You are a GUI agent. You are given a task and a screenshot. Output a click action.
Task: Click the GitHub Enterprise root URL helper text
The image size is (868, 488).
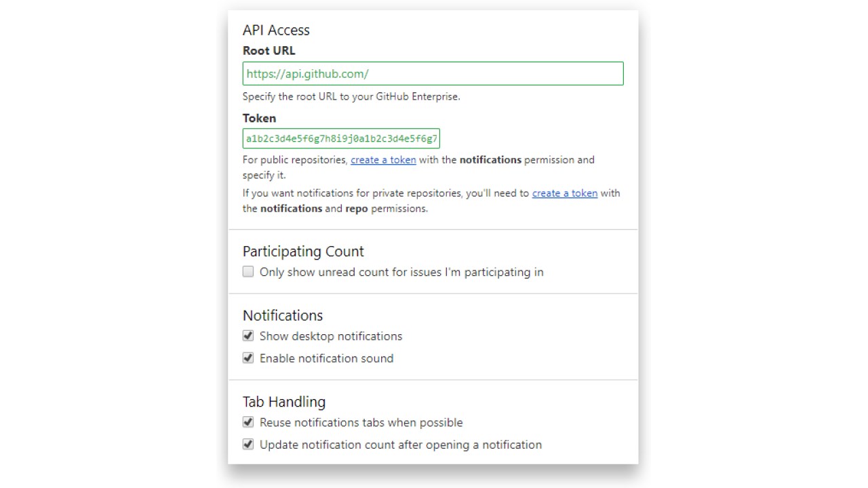click(x=351, y=96)
